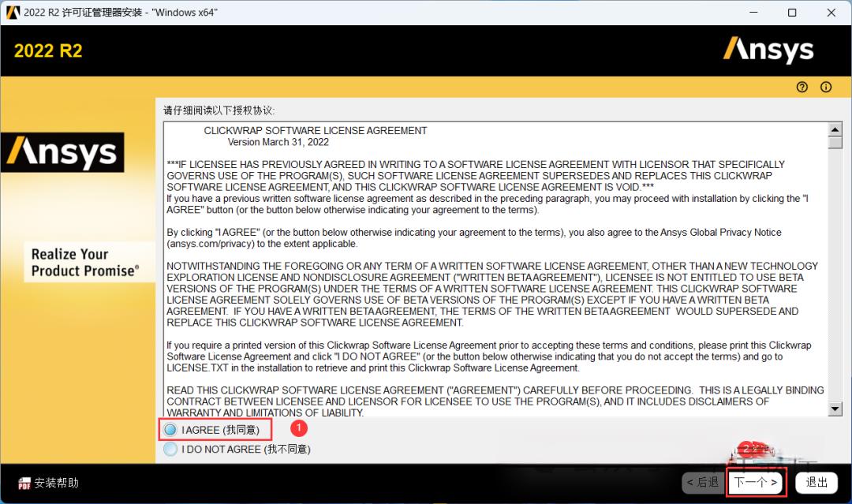Click the 'Realize Your Product Promise' slogan
This screenshot has height=504, width=852.
pos(85,263)
